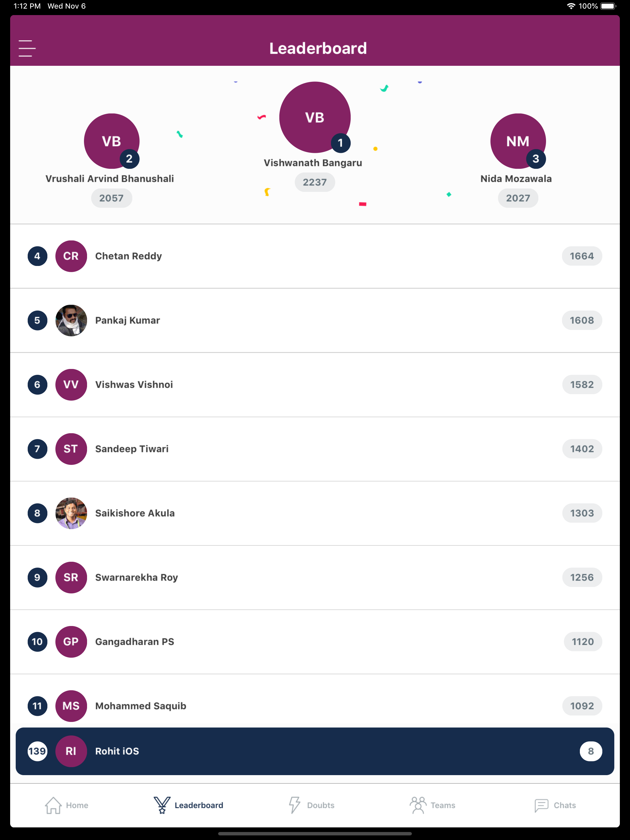Image resolution: width=630 pixels, height=840 pixels.
Task: Open the Chats bubble icon
Action: (541, 805)
